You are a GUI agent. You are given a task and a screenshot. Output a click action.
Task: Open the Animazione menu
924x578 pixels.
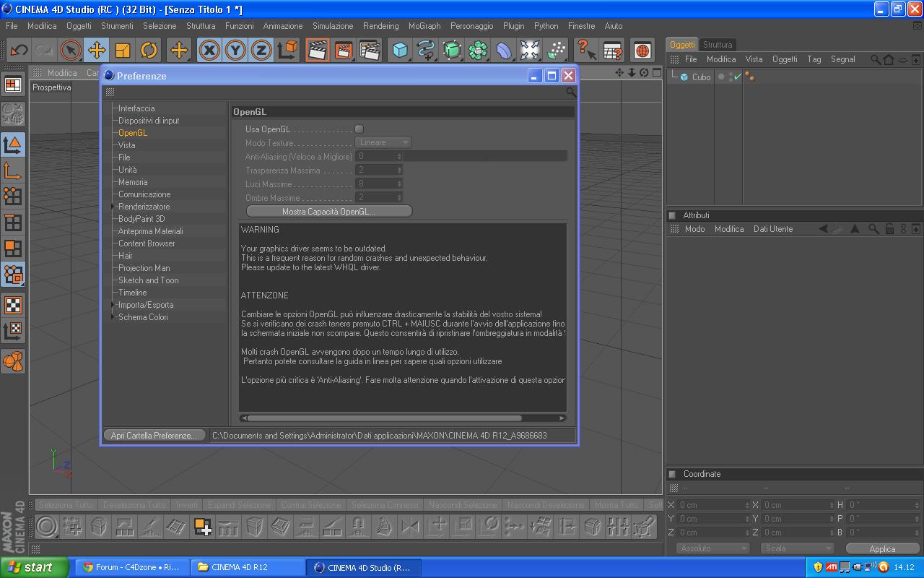[x=283, y=26]
